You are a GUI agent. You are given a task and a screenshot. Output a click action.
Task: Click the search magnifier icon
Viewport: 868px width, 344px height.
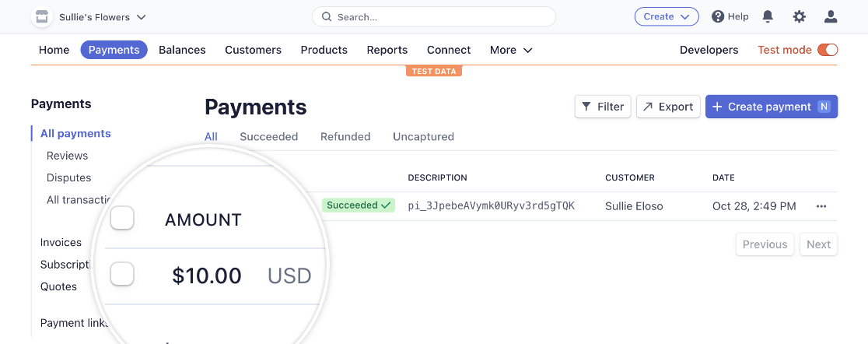pos(327,16)
